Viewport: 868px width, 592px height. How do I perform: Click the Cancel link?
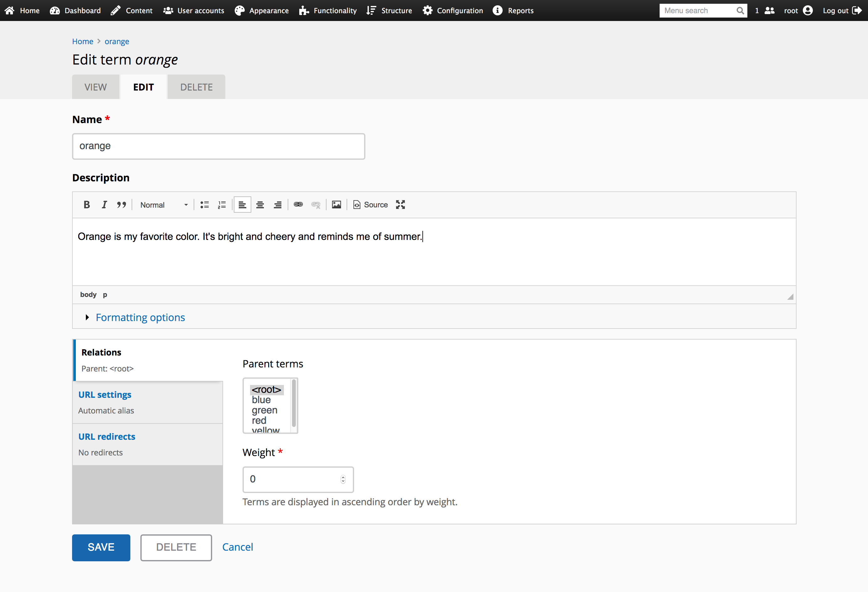tap(238, 547)
